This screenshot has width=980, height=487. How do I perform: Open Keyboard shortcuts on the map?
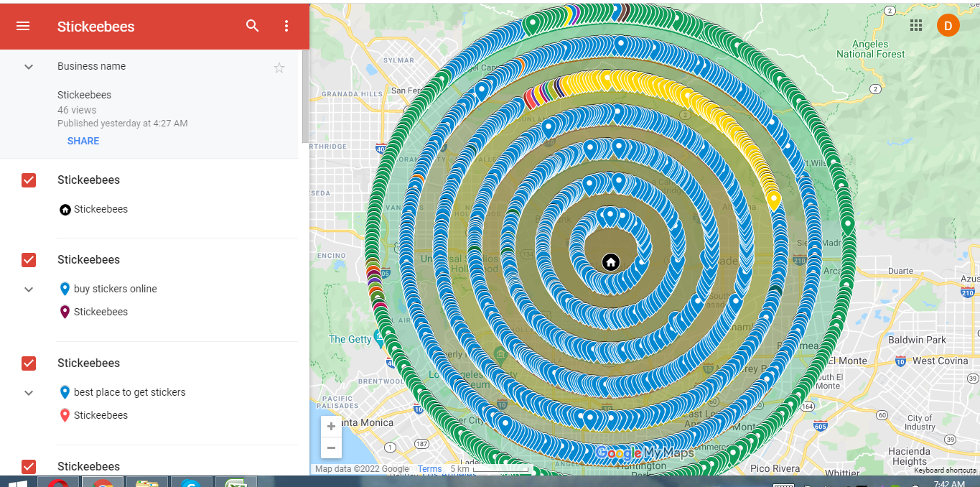pos(946,470)
